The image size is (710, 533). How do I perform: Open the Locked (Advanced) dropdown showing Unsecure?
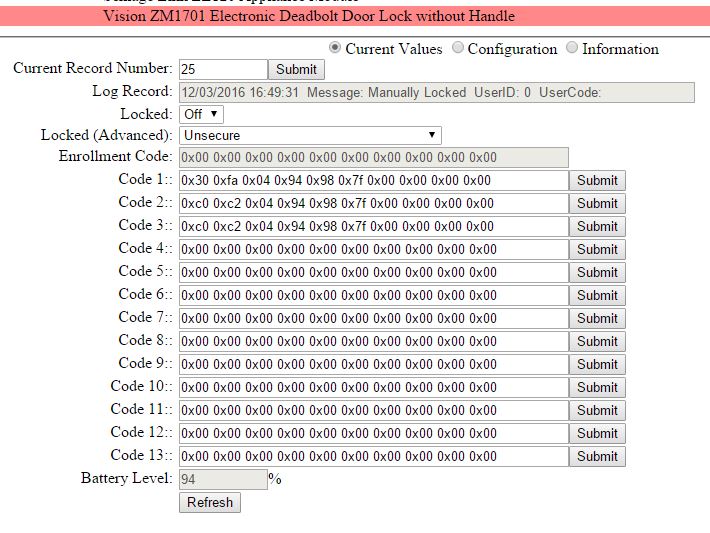[x=310, y=135]
